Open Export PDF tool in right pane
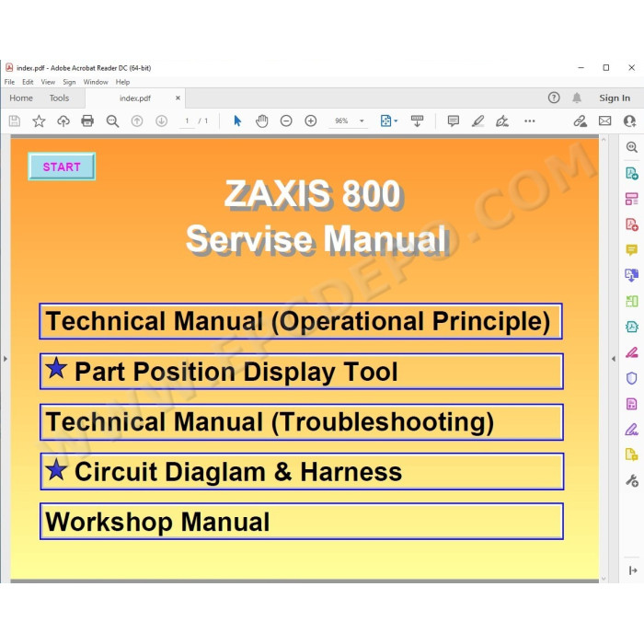 pos(632,173)
